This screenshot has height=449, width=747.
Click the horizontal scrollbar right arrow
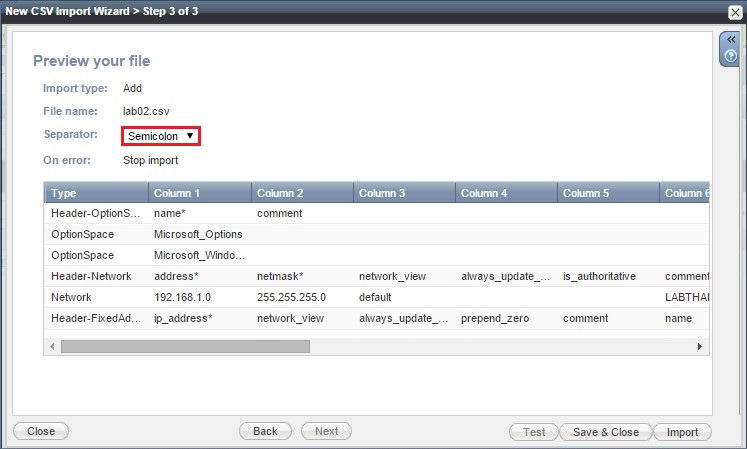click(700, 346)
